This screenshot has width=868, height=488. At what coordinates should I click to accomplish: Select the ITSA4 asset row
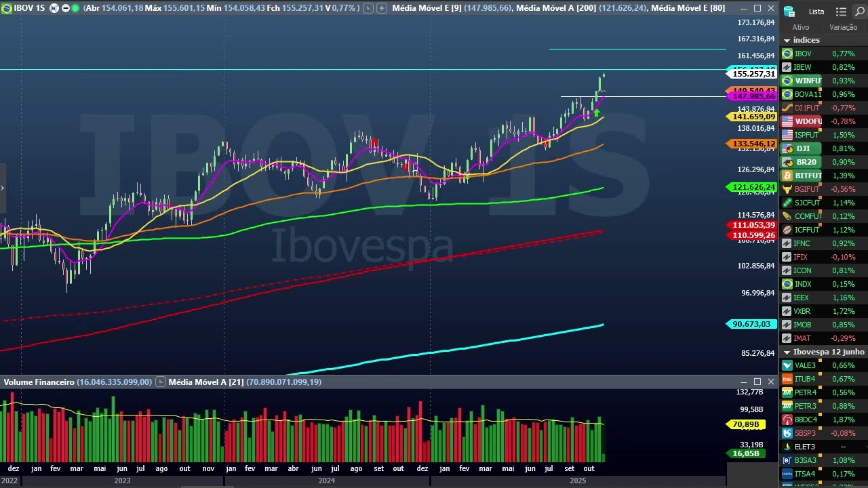(x=824, y=474)
